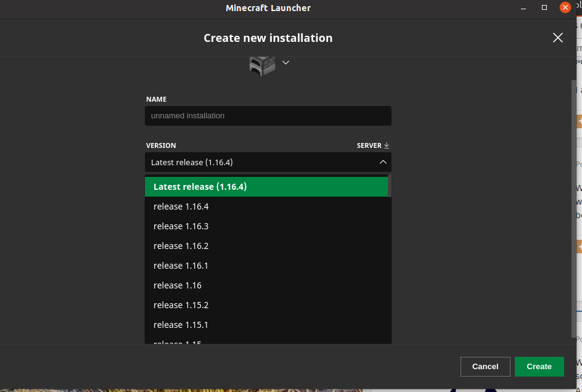Image resolution: width=582 pixels, height=392 pixels.
Task: Click the green Create button
Action: [539, 367]
